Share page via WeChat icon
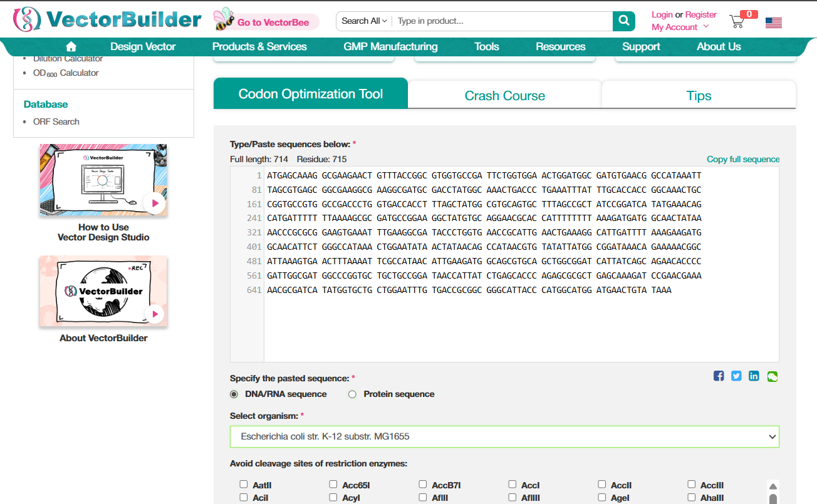This screenshot has width=817, height=504. 772,376
